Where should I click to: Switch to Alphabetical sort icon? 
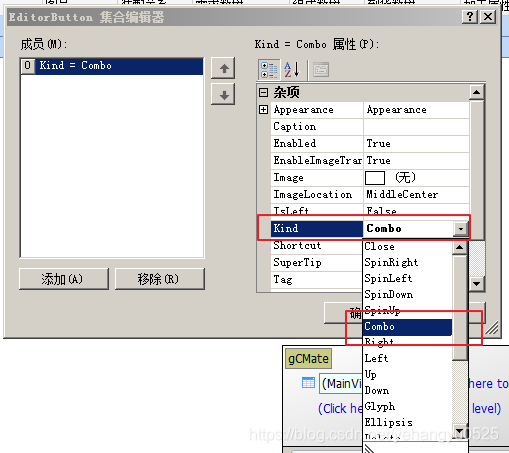[x=292, y=70]
